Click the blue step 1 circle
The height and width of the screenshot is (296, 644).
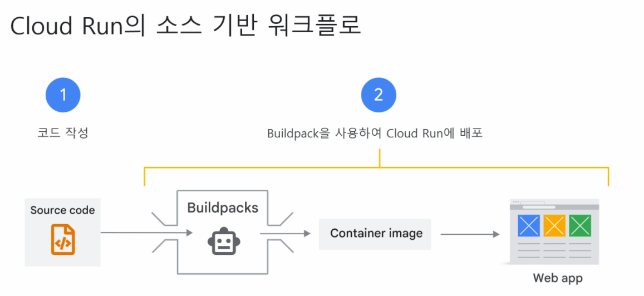pyautogui.click(x=63, y=95)
